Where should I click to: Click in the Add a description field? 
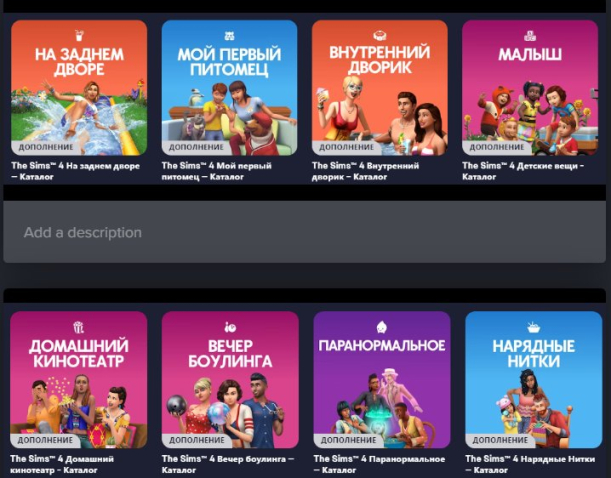[304, 232]
